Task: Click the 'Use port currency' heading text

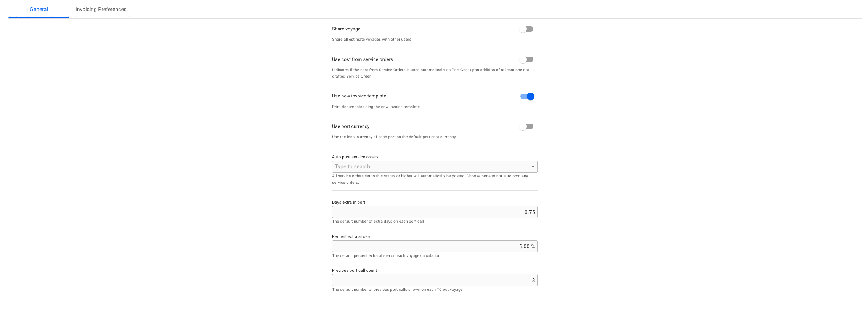Action: coord(351,126)
